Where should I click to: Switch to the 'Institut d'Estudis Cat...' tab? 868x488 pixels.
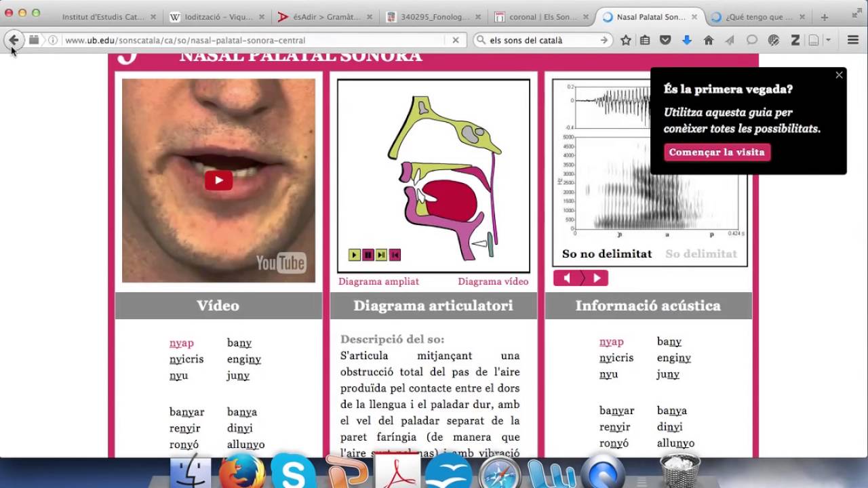pos(103,17)
